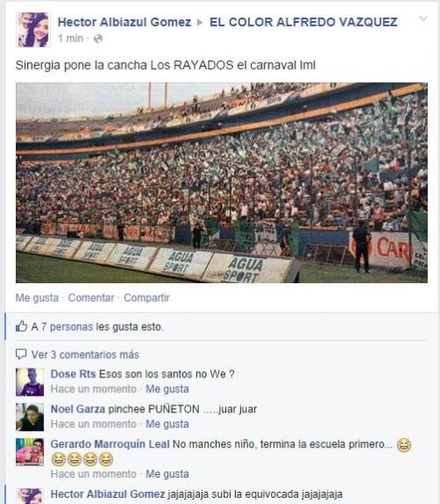The image size is (440, 504).
Task: Like Dose Rts comment via Me gusta
Action: point(167,389)
